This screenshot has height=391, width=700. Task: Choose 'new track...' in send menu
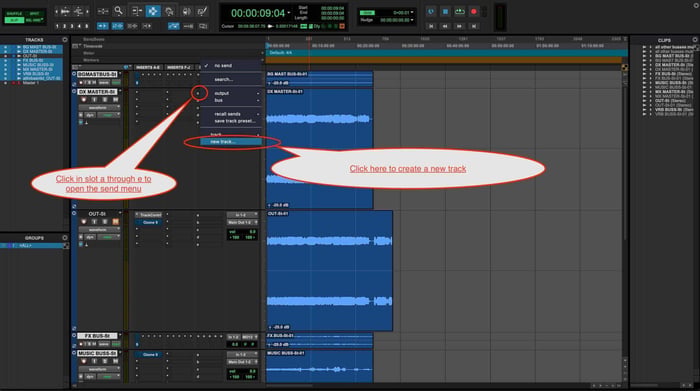click(x=231, y=141)
